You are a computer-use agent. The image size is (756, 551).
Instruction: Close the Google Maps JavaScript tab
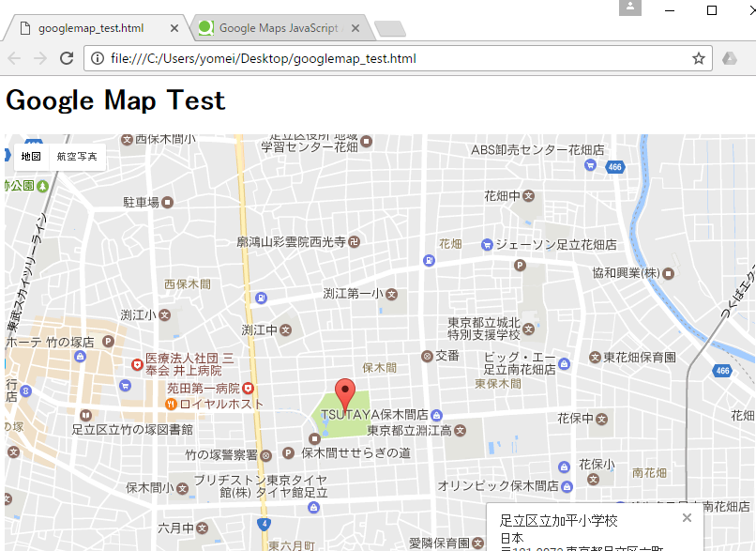[x=355, y=28]
